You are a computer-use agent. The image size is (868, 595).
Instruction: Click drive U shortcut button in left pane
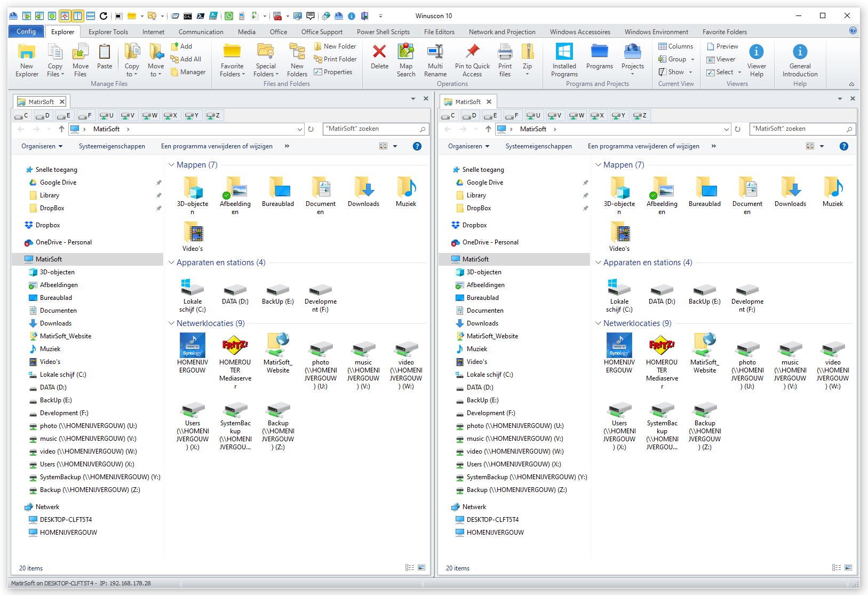tap(107, 115)
